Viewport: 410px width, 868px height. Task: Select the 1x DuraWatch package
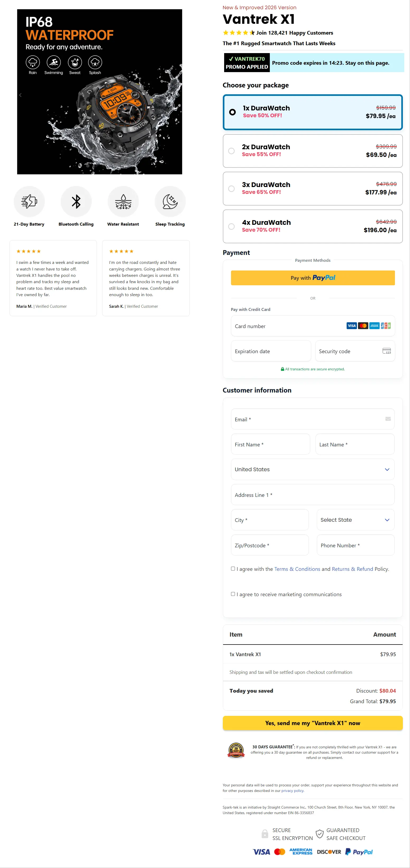coord(313,112)
